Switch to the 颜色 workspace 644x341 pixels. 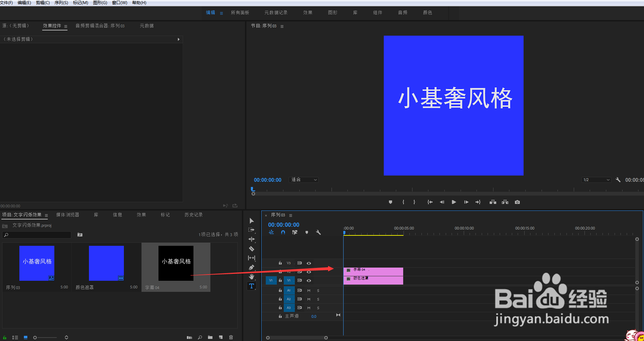tap(428, 12)
